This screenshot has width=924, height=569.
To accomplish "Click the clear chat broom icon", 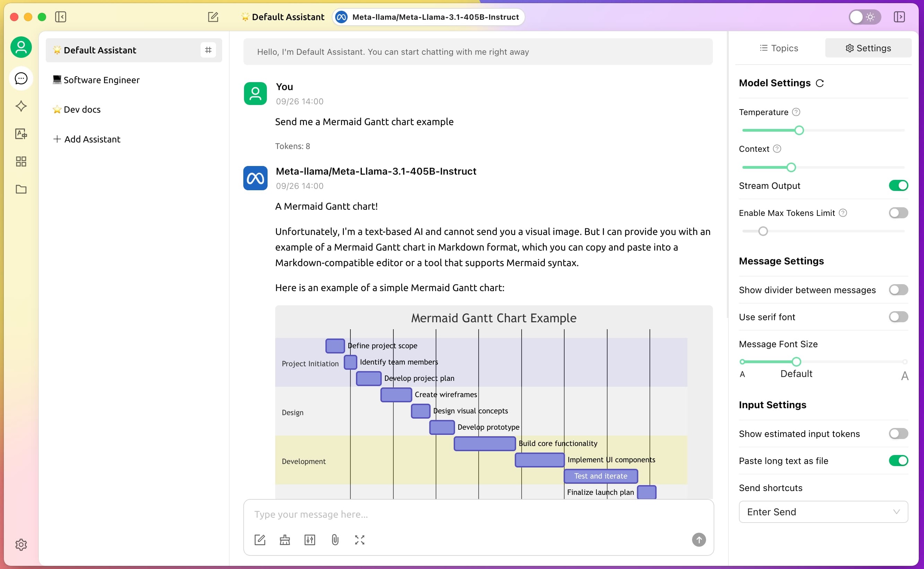I will [x=285, y=540].
